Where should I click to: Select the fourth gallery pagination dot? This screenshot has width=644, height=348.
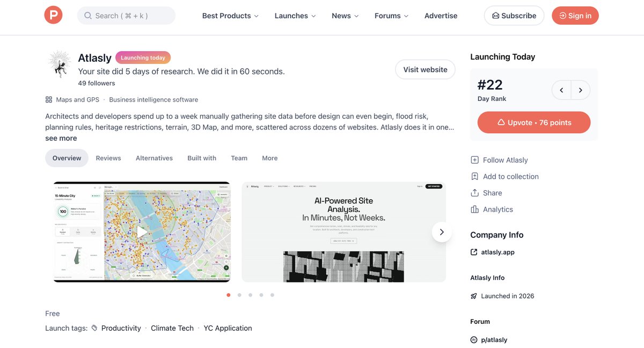pos(261,295)
